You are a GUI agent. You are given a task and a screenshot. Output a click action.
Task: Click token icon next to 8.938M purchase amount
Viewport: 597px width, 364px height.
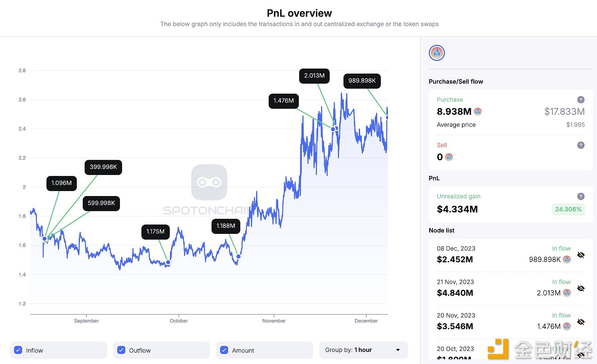click(x=478, y=112)
